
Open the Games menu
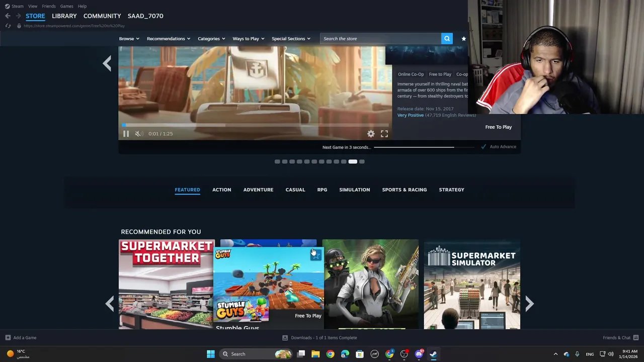67,6
